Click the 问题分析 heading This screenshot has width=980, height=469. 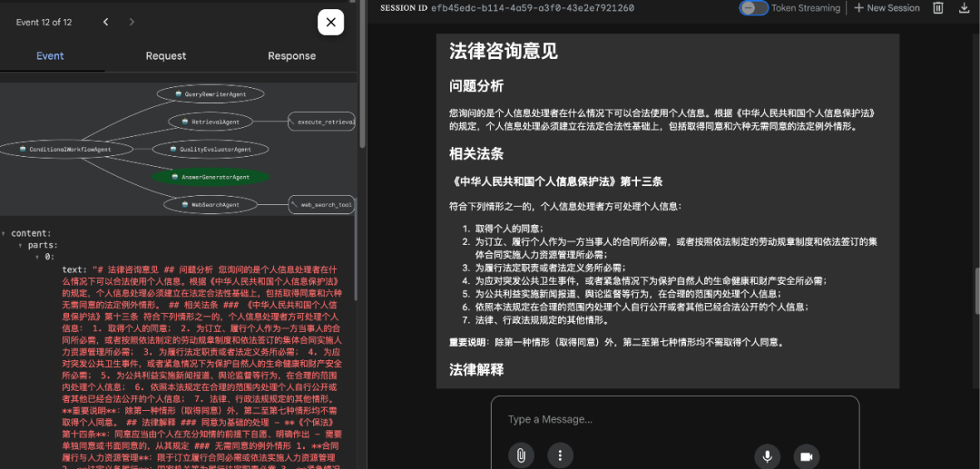476,86
